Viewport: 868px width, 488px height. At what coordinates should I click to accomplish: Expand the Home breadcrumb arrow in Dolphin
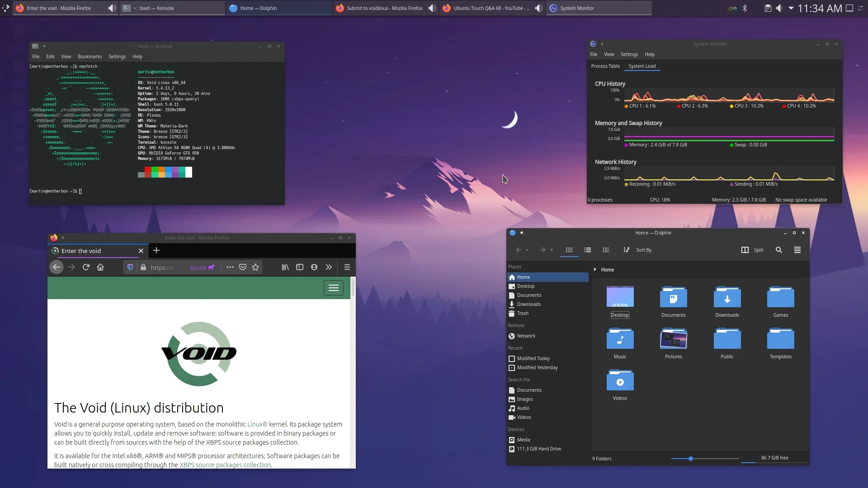[x=595, y=270]
